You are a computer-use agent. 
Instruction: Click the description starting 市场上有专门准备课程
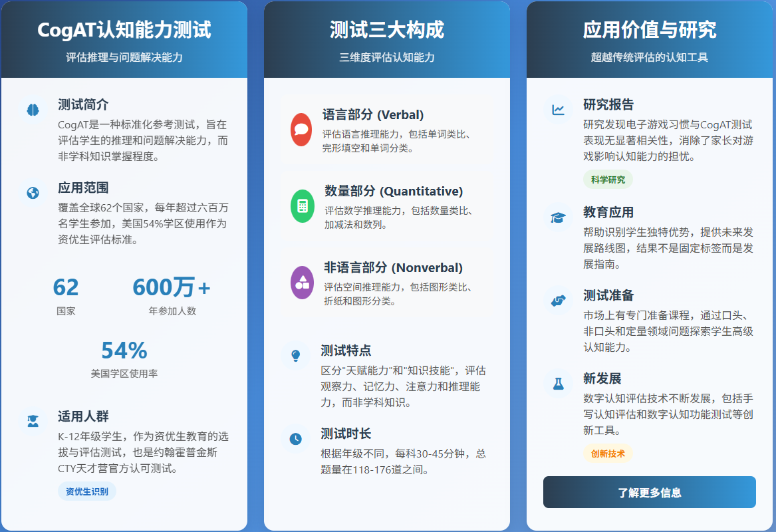(668, 332)
